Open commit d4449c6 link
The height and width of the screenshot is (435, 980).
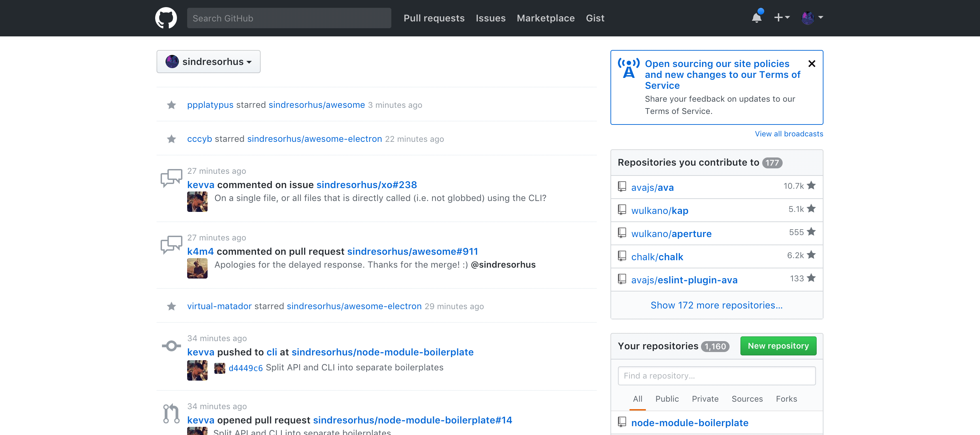tap(245, 368)
